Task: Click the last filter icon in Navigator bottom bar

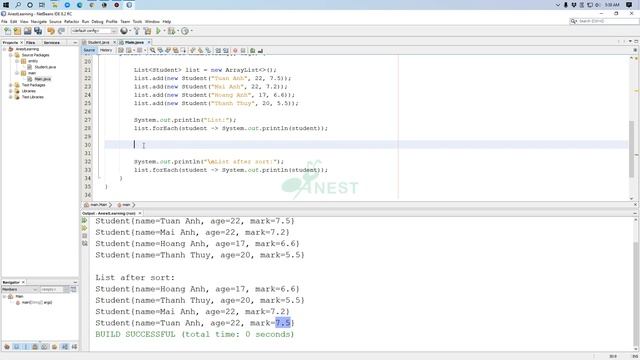Action: [x=74, y=347]
